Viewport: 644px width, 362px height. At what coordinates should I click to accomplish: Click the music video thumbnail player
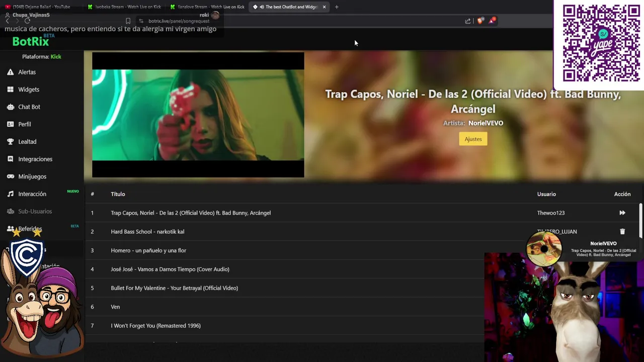pyautogui.click(x=198, y=115)
